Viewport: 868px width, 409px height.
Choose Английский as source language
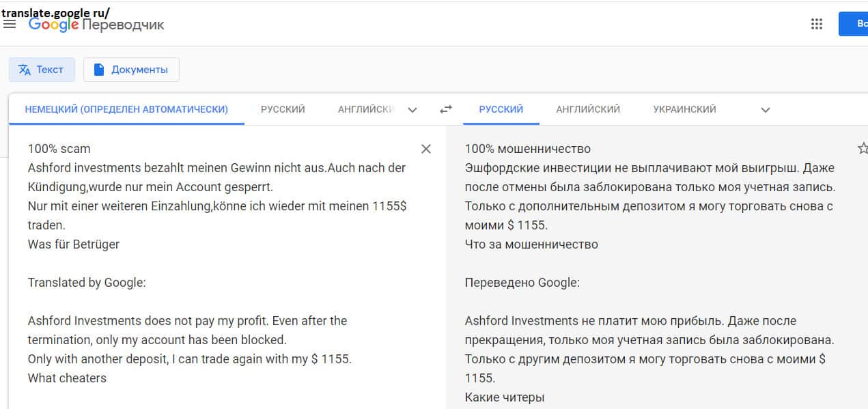pos(366,109)
